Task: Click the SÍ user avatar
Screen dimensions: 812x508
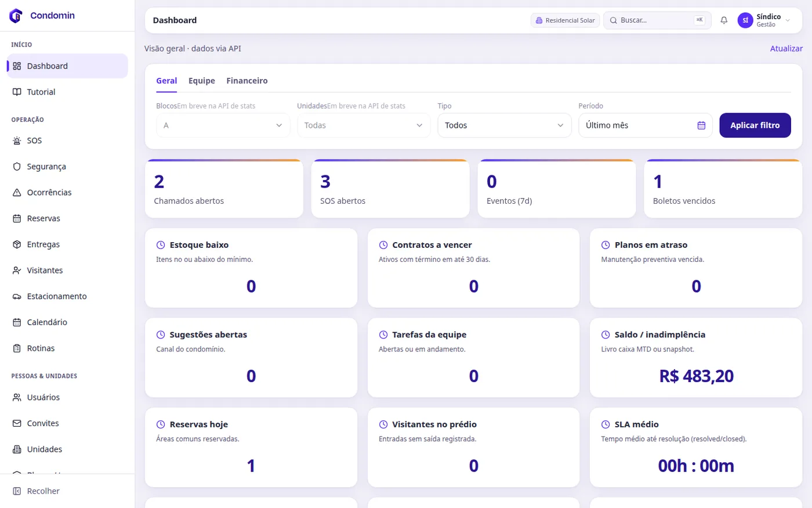Action: click(745, 20)
